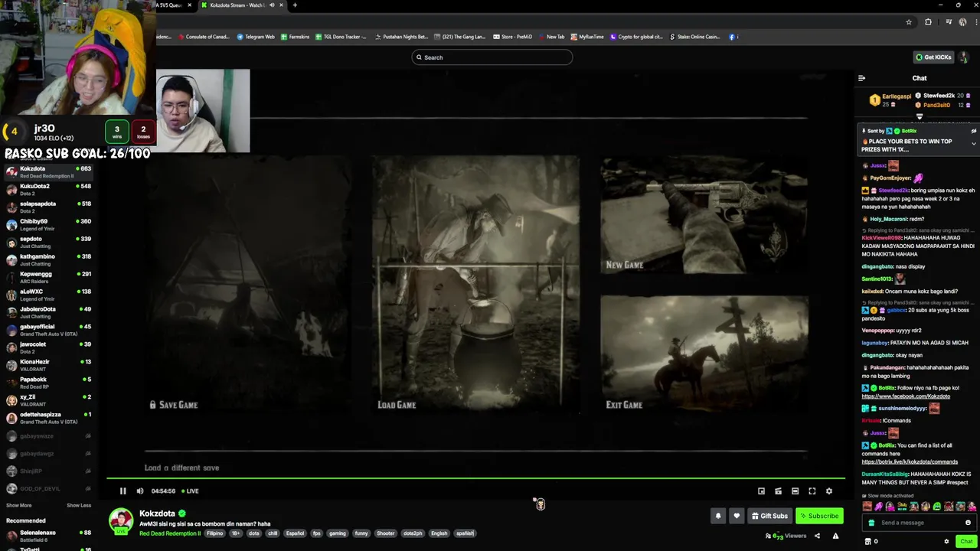Open TGL Dono Tracker bookmark

click(x=341, y=37)
